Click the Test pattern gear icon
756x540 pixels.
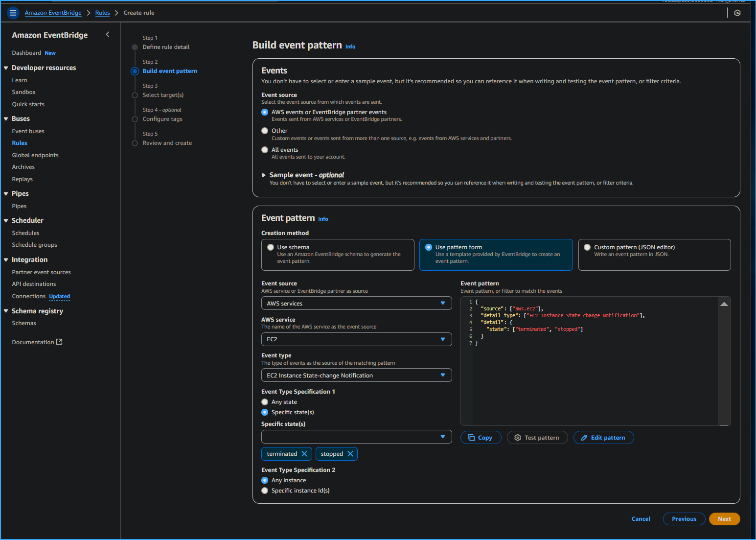pos(518,437)
